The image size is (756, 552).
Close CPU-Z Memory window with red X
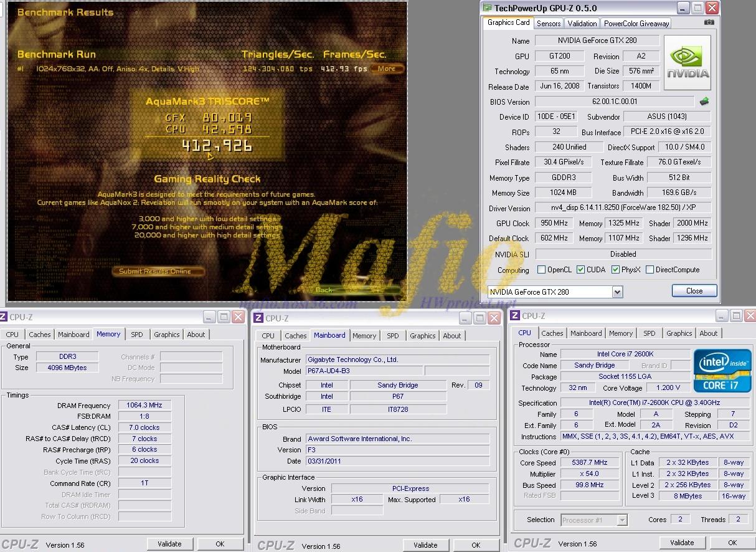click(238, 316)
